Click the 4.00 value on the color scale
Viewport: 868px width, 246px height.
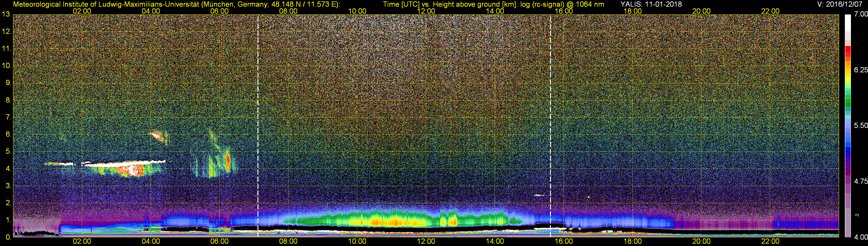click(860, 237)
